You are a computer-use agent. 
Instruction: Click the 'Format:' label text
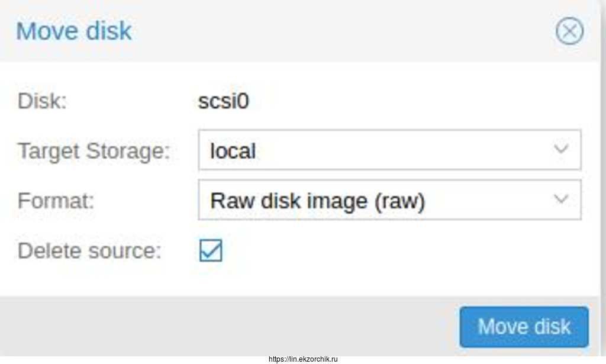(56, 201)
